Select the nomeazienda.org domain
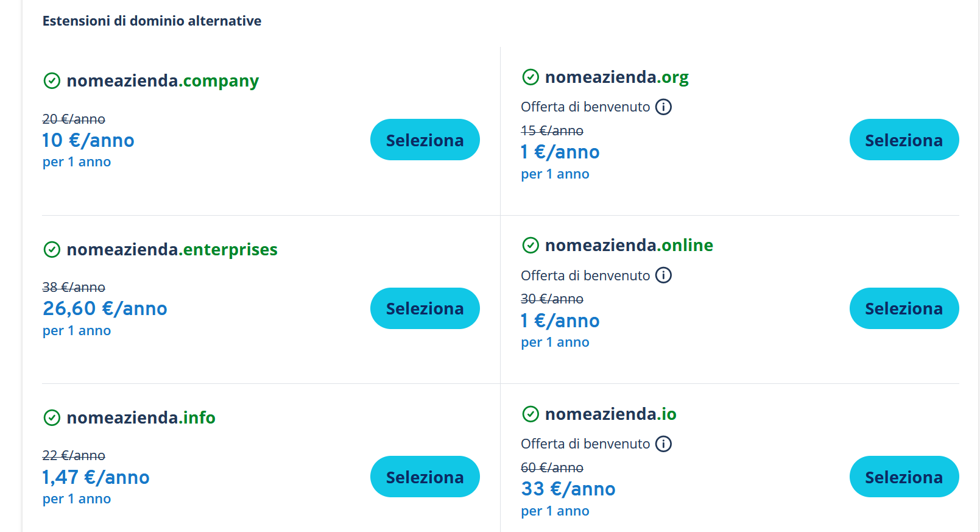Image resolution: width=980 pixels, height=532 pixels. tap(904, 140)
